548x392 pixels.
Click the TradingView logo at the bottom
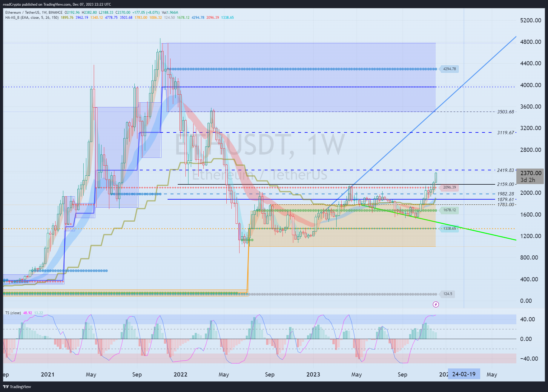17,387
